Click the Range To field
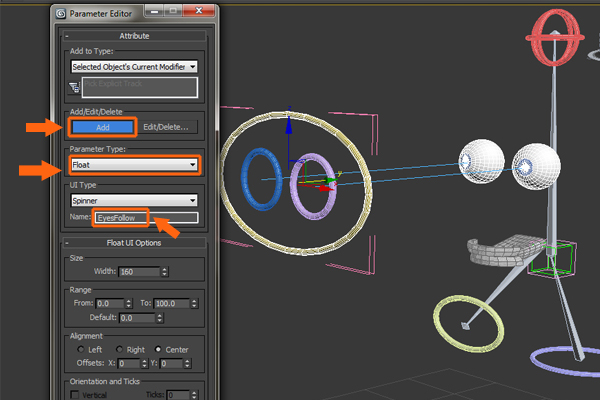The width and height of the screenshot is (600, 400). (171, 304)
